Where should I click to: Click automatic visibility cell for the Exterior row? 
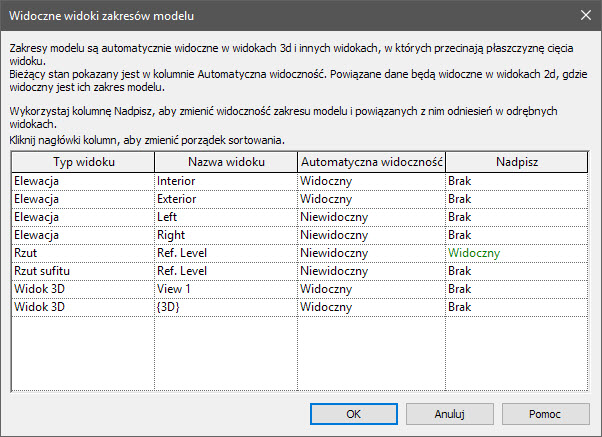pos(371,199)
